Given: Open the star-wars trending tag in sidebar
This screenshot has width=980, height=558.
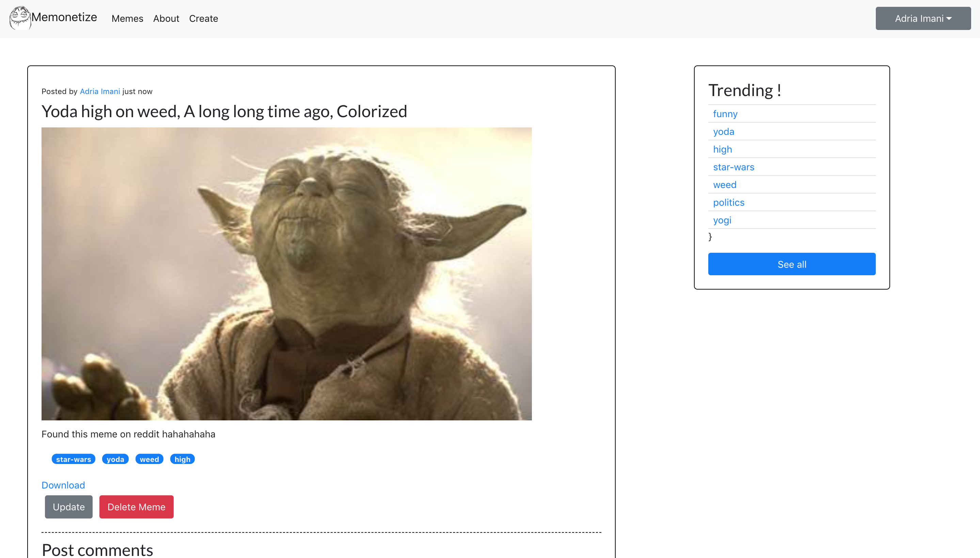Looking at the screenshot, I should pyautogui.click(x=733, y=167).
